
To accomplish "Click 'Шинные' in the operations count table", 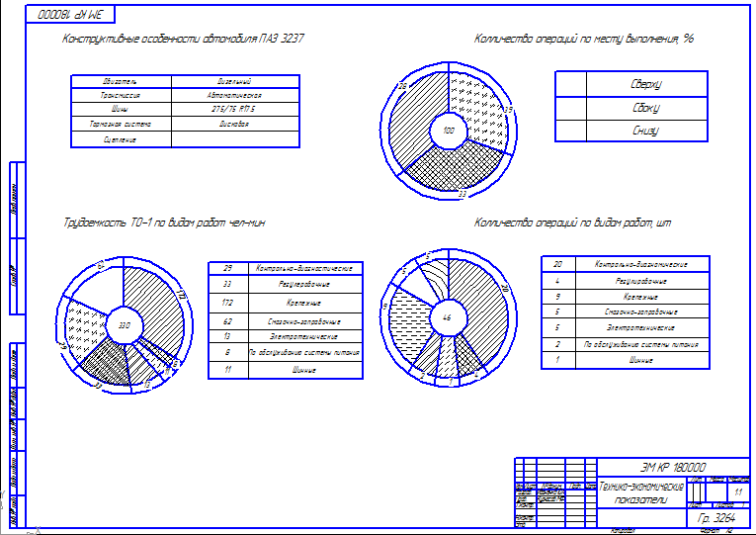I will pyautogui.click(x=642, y=360).
